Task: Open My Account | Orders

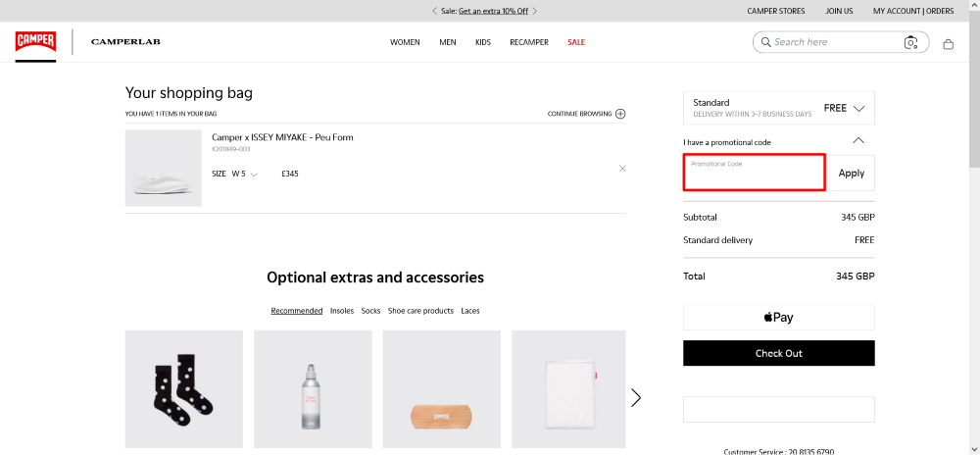Action: point(913,11)
